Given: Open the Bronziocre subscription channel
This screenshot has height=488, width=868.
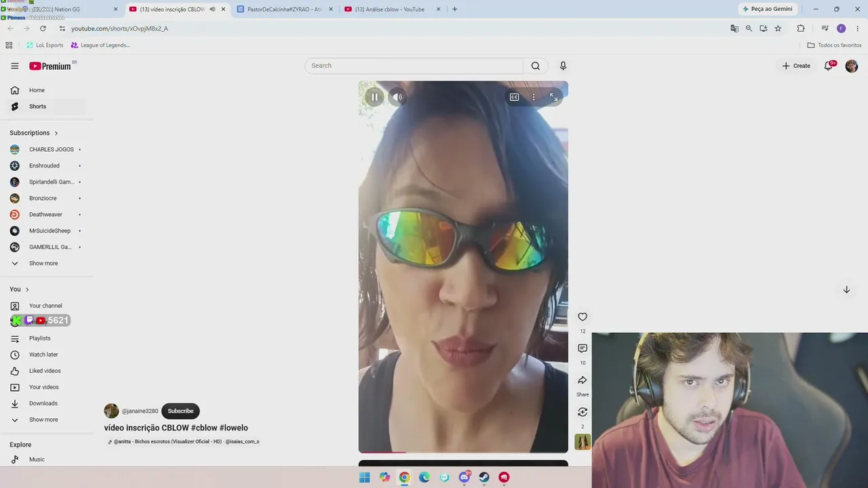Looking at the screenshot, I should (47, 198).
